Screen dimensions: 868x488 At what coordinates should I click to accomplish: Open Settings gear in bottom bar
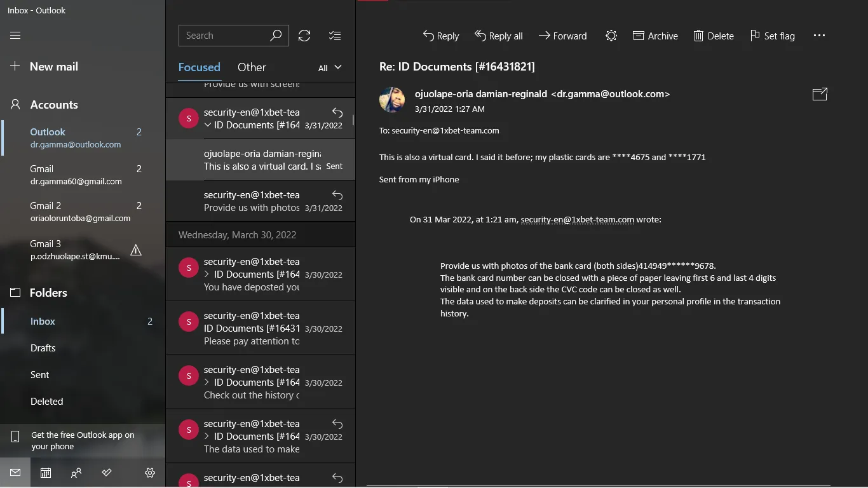click(x=150, y=473)
